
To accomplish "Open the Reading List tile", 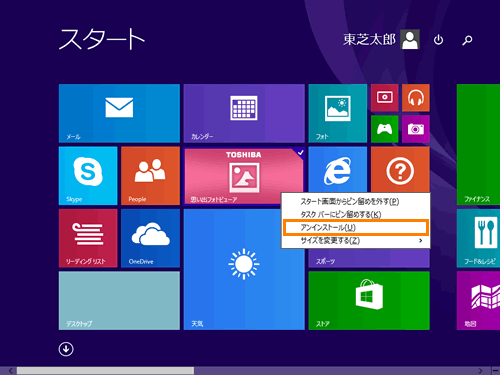I will pos(88,238).
